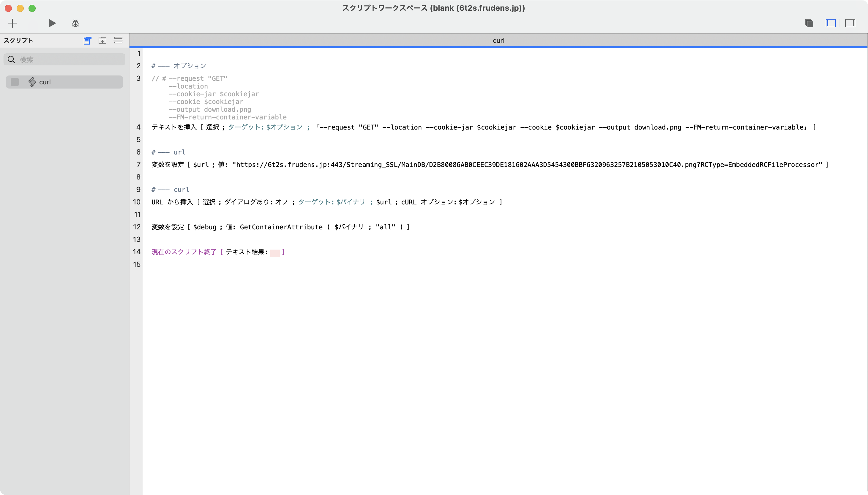
Task: Click the Insert Text step on line 4
Action: tap(483, 127)
